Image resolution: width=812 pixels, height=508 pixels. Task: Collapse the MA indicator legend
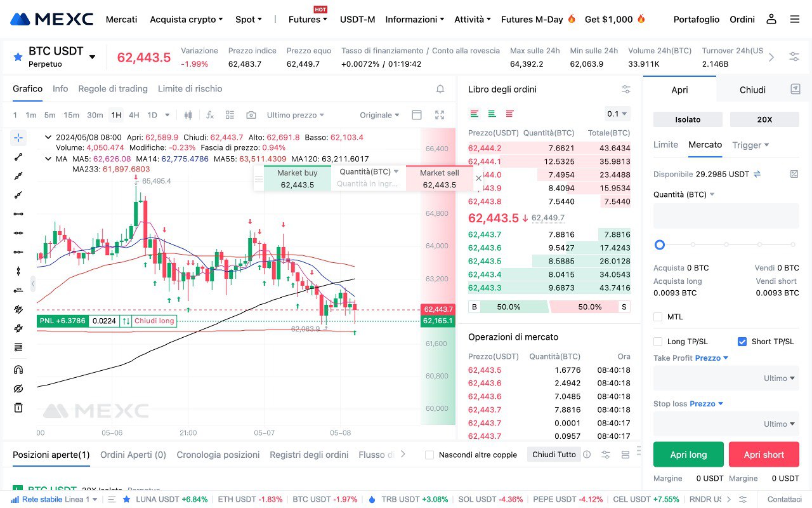coord(48,159)
